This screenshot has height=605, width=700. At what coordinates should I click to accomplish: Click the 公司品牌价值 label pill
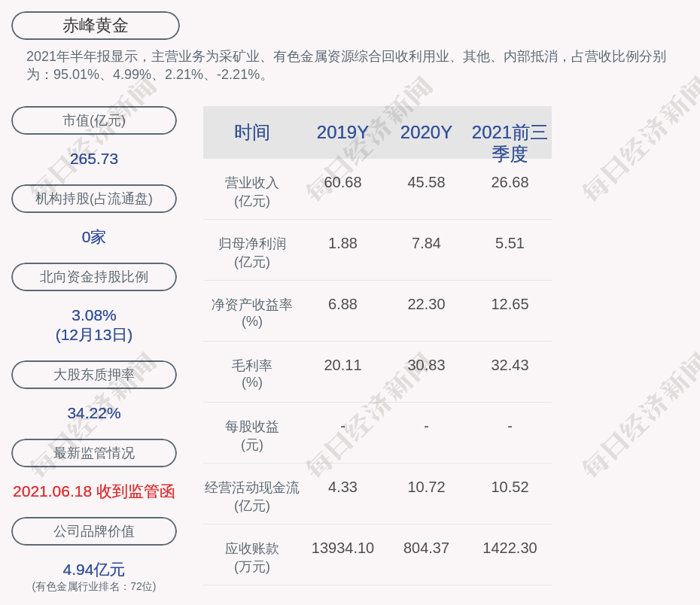(x=94, y=531)
